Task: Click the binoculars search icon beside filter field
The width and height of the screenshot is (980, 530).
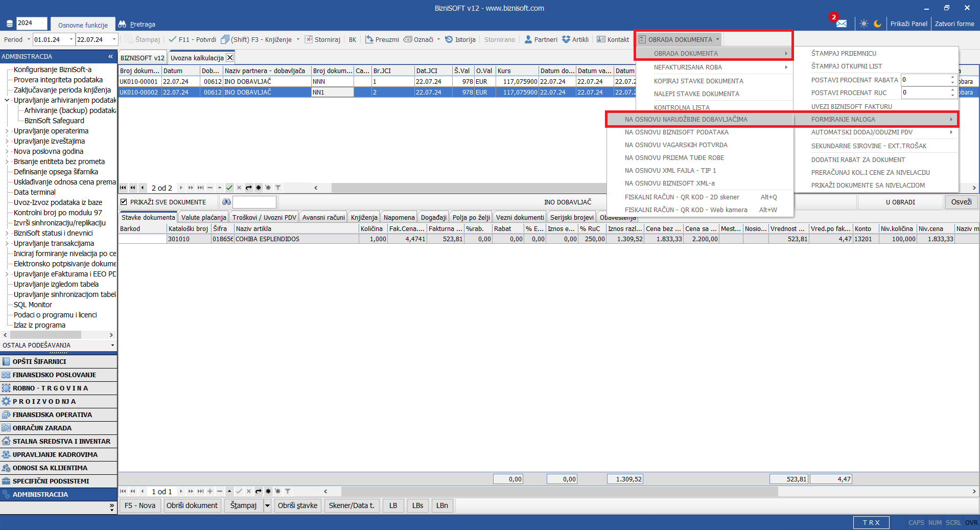Action: click(226, 202)
